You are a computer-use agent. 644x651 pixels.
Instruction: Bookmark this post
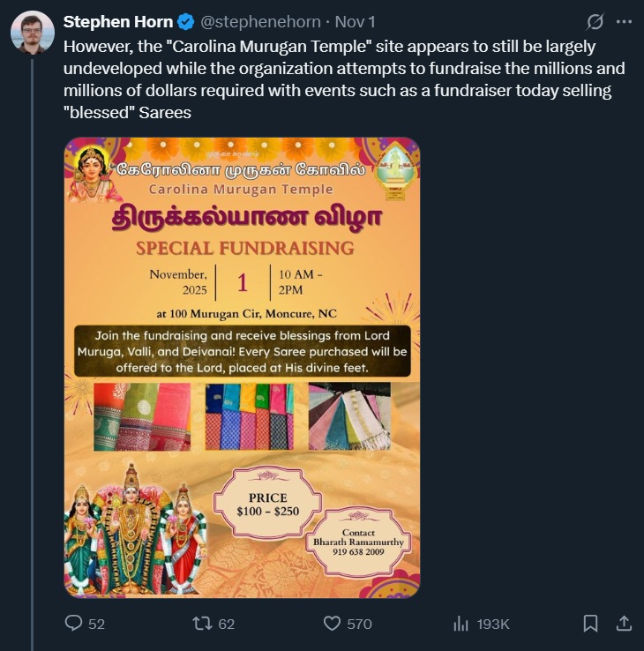pos(590,624)
